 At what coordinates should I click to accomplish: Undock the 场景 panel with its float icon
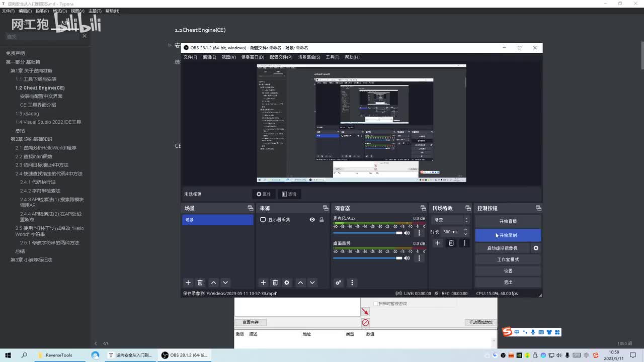pos(250,208)
